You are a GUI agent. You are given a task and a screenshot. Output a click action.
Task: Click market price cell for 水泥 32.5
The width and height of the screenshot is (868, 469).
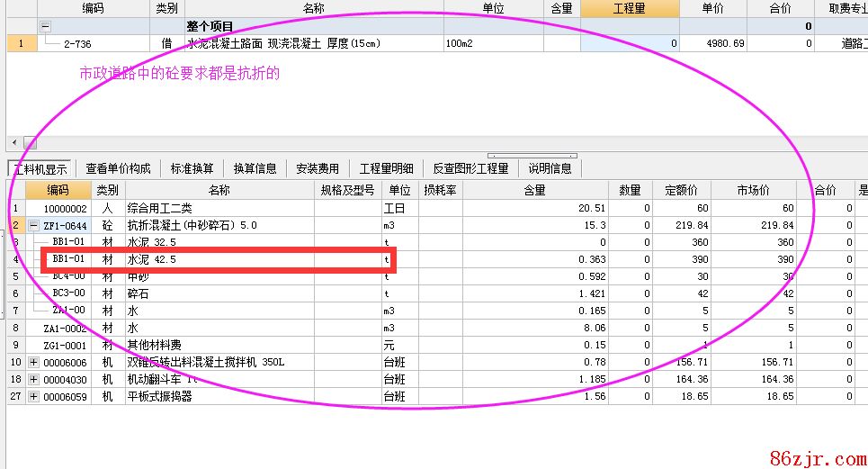tap(753, 242)
